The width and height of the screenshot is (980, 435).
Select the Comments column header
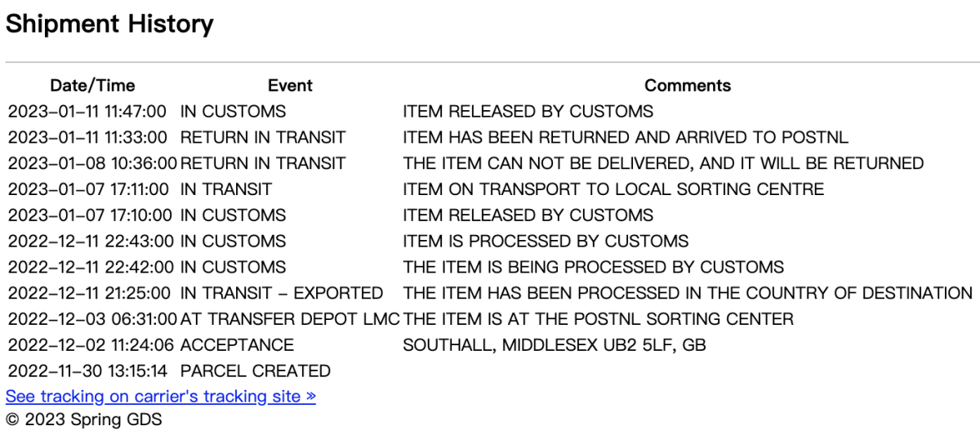[688, 86]
